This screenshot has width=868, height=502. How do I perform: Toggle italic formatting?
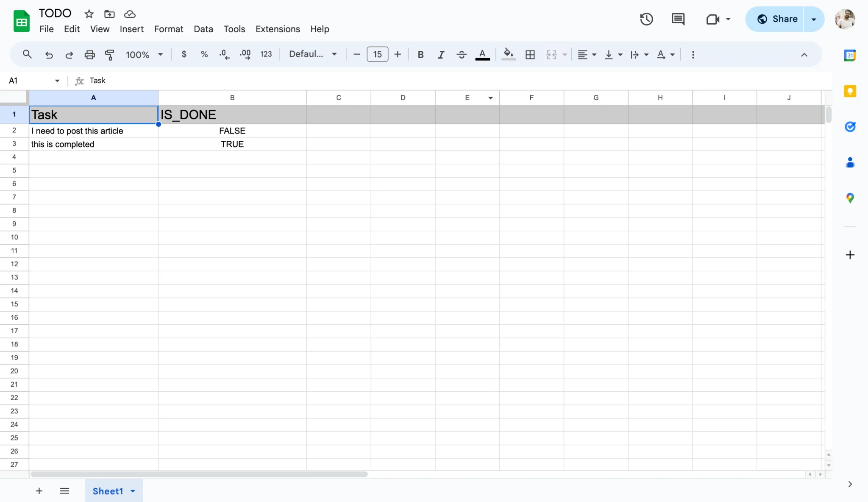(x=441, y=54)
